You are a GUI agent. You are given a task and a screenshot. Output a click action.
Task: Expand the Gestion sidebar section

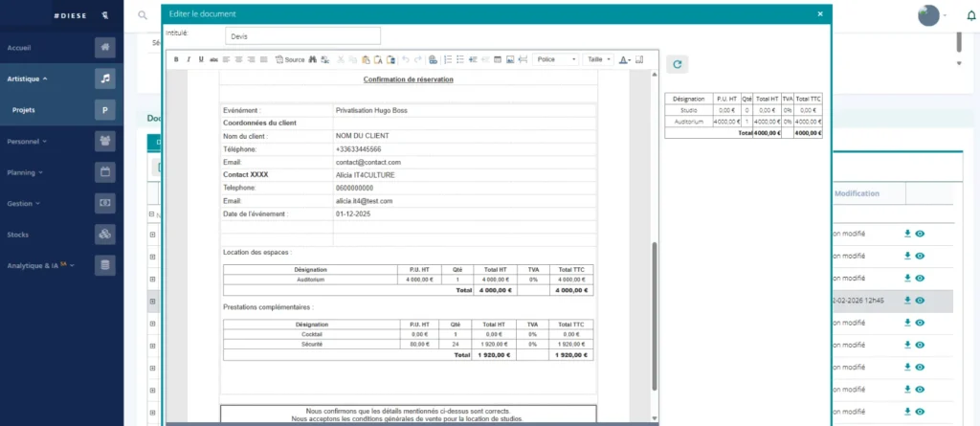coord(23,203)
